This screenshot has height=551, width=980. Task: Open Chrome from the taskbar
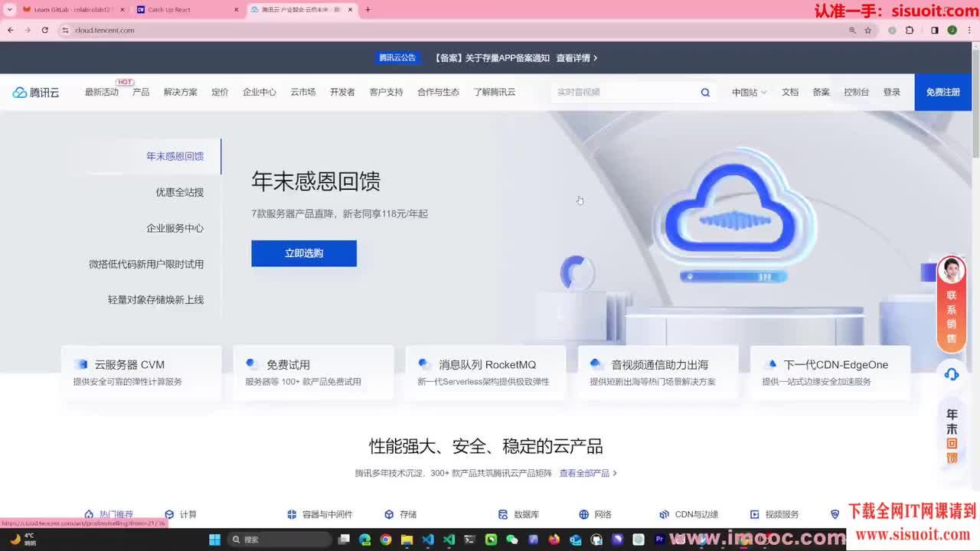click(386, 540)
